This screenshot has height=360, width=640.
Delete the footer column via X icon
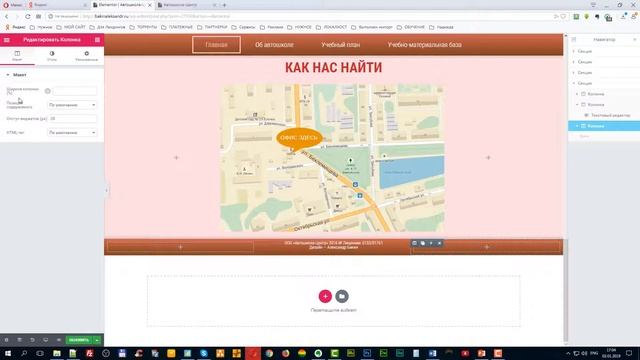(440, 243)
